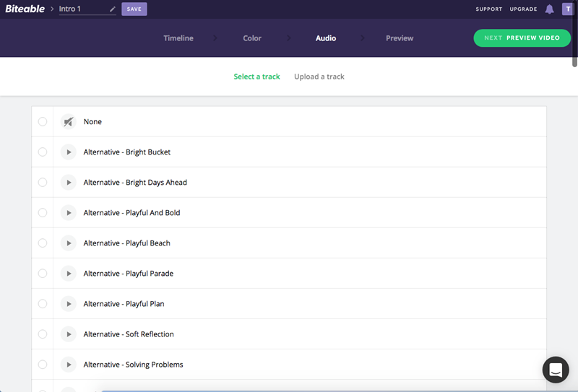
Task: Switch to Select a track tab
Action: [x=257, y=77]
